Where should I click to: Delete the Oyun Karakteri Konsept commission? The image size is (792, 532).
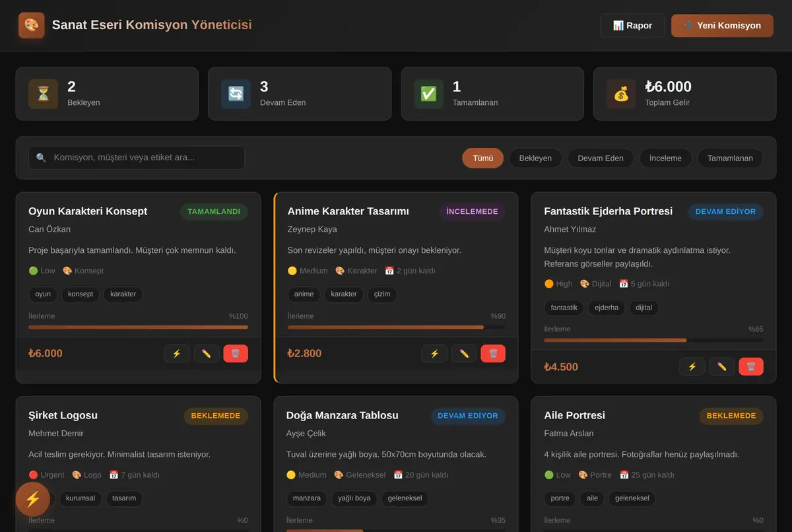point(236,354)
